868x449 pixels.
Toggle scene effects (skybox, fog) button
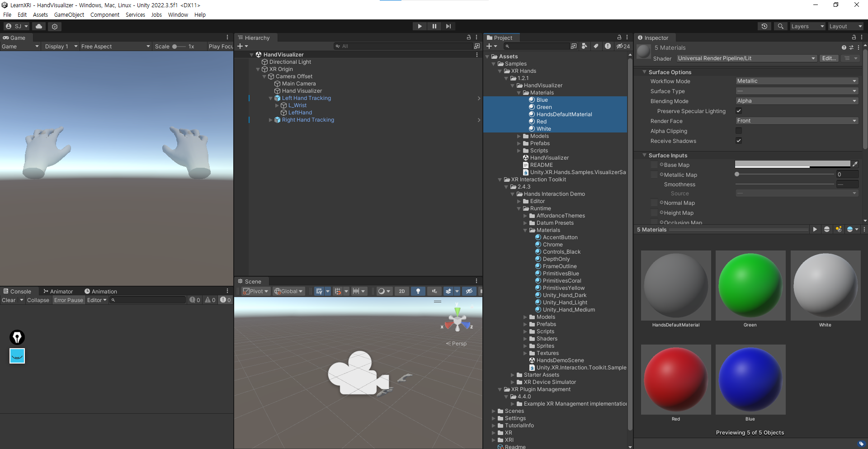[448, 291]
